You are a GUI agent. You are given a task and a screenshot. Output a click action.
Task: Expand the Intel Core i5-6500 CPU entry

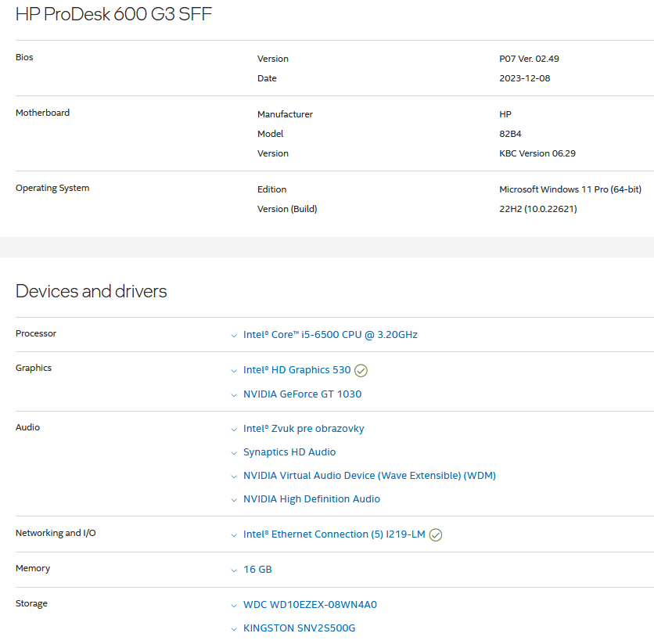pos(234,335)
